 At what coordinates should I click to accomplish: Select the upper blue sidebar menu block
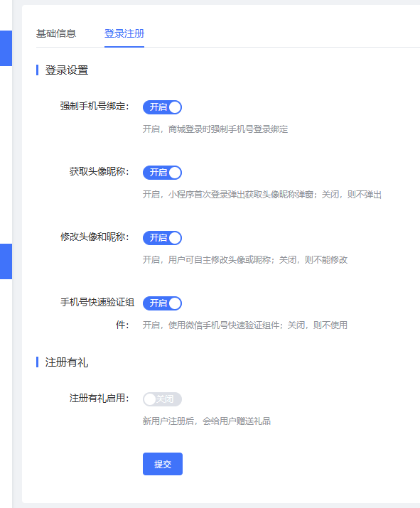pos(6,48)
